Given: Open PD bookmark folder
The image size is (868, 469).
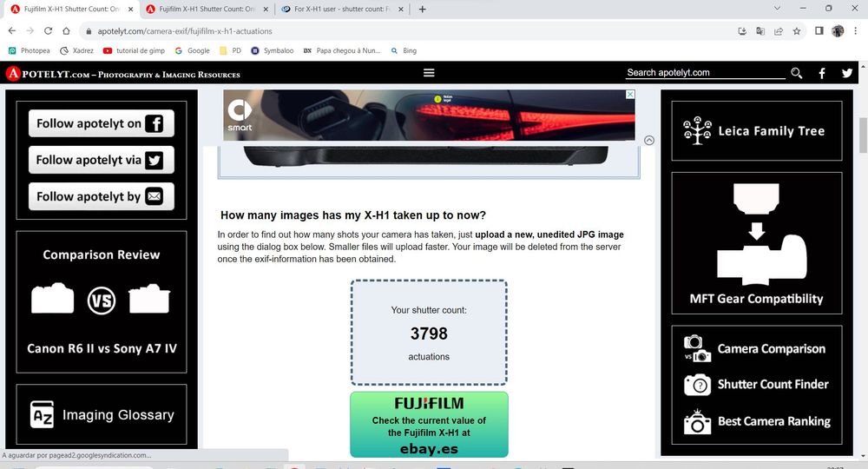Looking at the screenshot, I should pos(230,50).
